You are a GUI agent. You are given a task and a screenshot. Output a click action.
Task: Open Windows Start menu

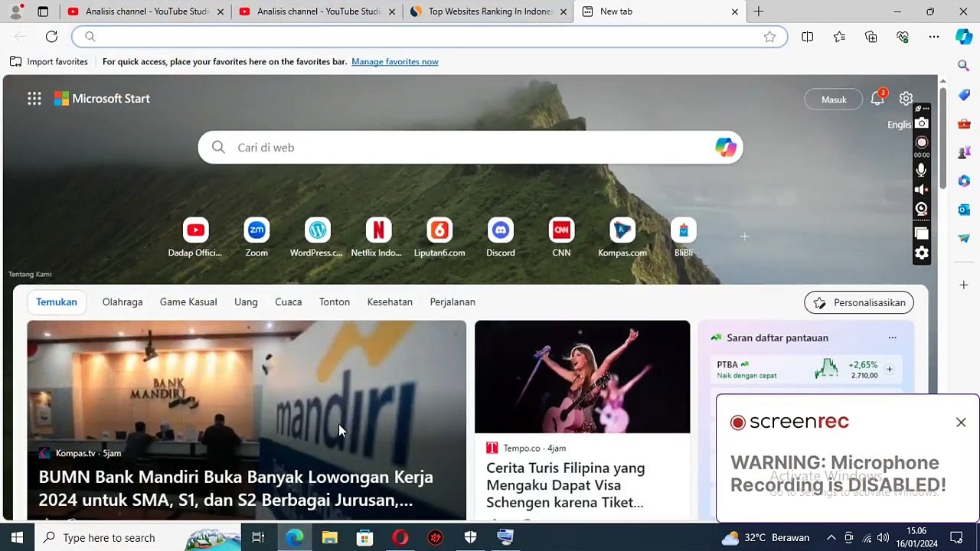[x=17, y=538]
